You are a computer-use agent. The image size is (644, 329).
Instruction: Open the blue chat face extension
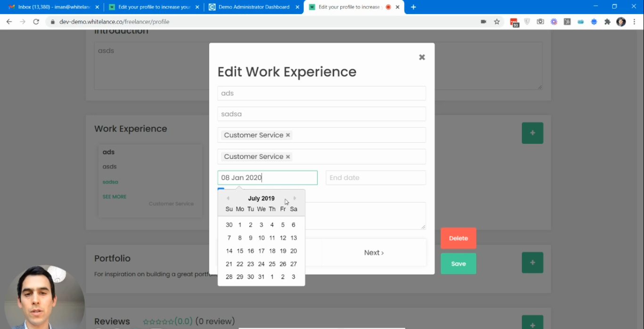click(594, 22)
